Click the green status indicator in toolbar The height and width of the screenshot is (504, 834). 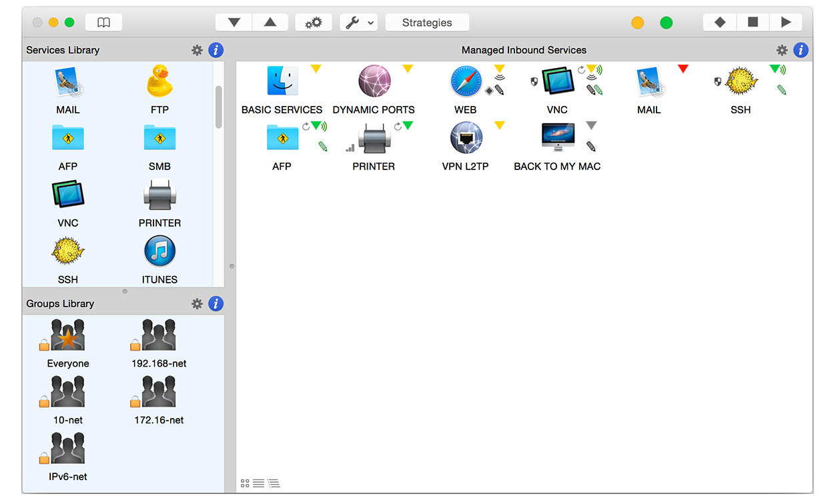click(667, 23)
